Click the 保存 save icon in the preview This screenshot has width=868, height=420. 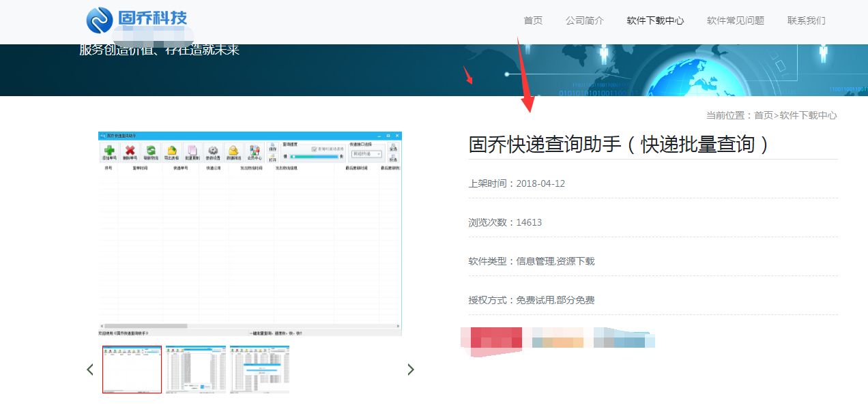(x=273, y=147)
